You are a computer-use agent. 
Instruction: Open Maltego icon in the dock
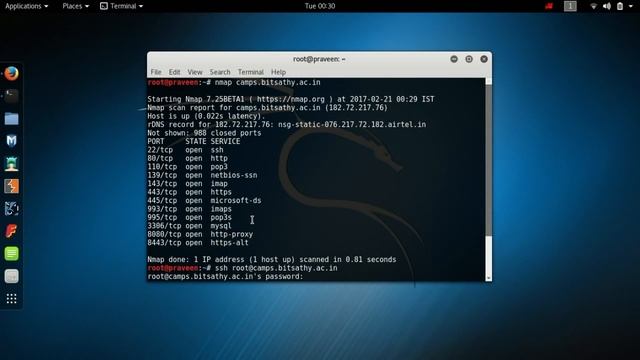(x=11, y=209)
